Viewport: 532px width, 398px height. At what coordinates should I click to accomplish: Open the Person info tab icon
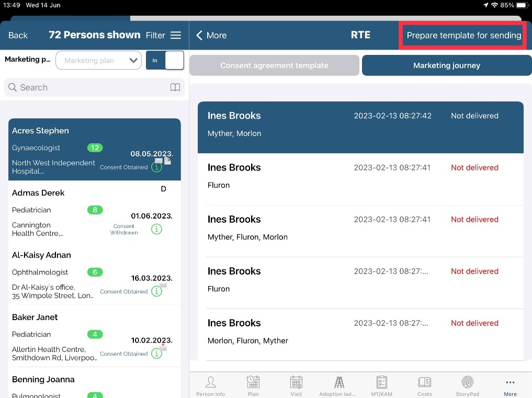tap(210, 382)
